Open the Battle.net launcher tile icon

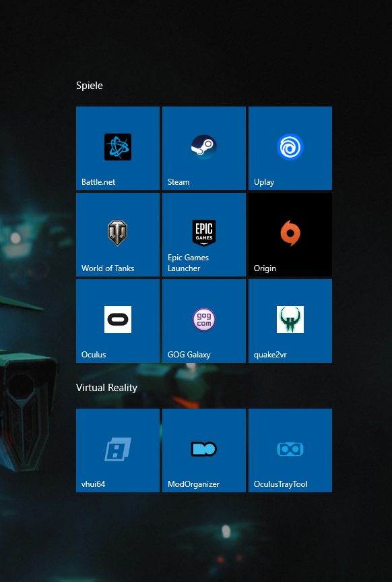pos(118,147)
